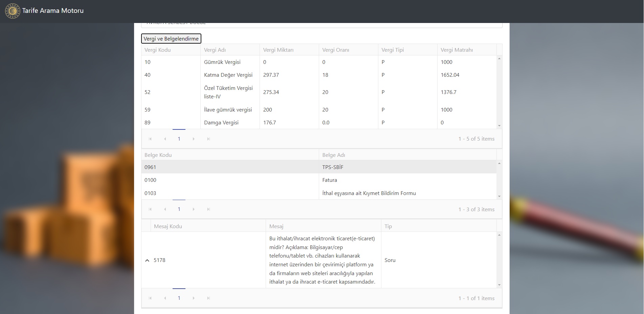This screenshot has width=644, height=314.
Task: Go to next page in message table pager
Action: coord(194,298)
